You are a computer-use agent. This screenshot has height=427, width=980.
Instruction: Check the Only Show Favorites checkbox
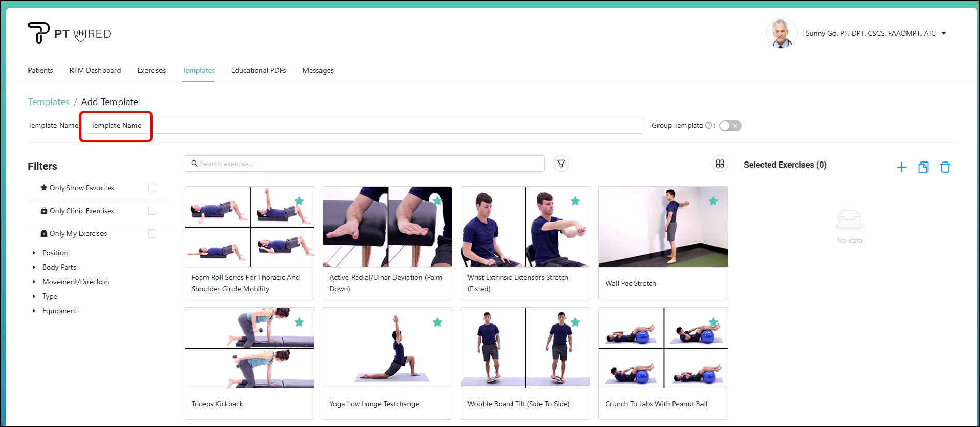(x=152, y=188)
